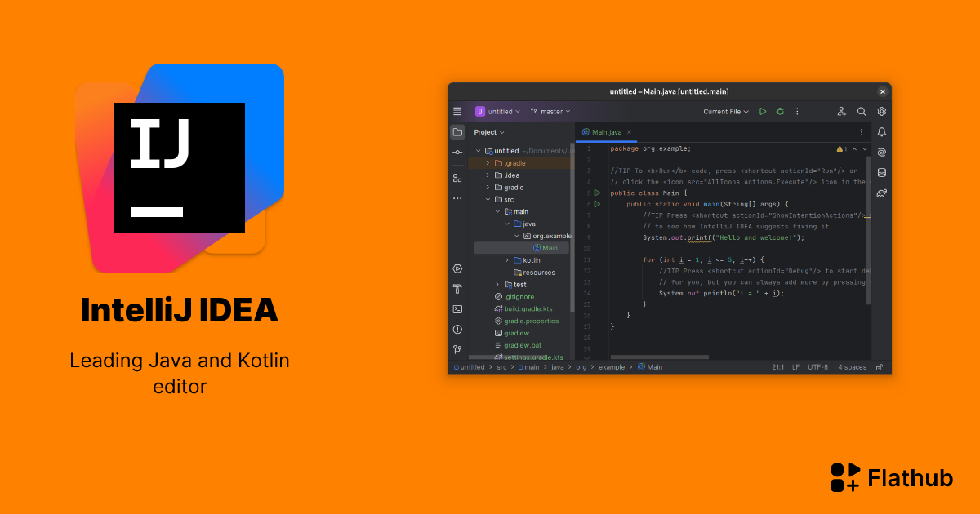Image resolution: width=980 pixels, height=514 pixels.
Task: Open the Project tool window folder icon
Action: pos(457,132)
